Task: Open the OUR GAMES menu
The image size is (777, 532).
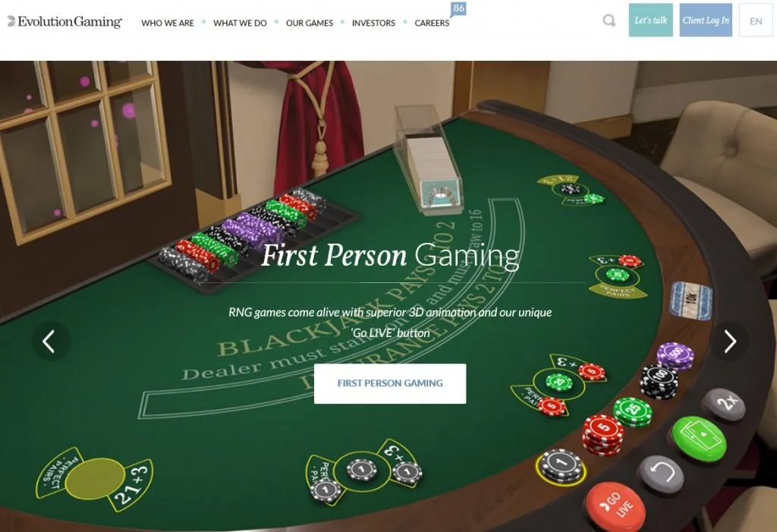Action: [310, 23]
